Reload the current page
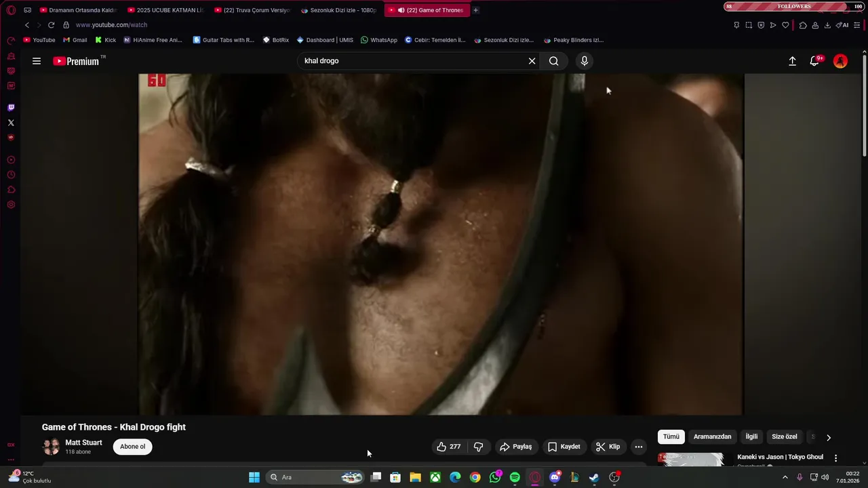Image resolution: width=868 pixels, height=488 pixels. [51, 25]
